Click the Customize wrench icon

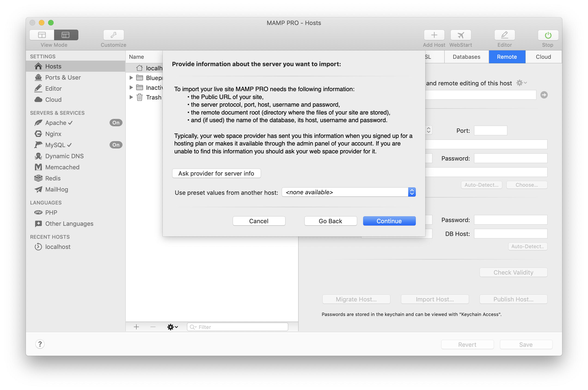pos(113,35)
